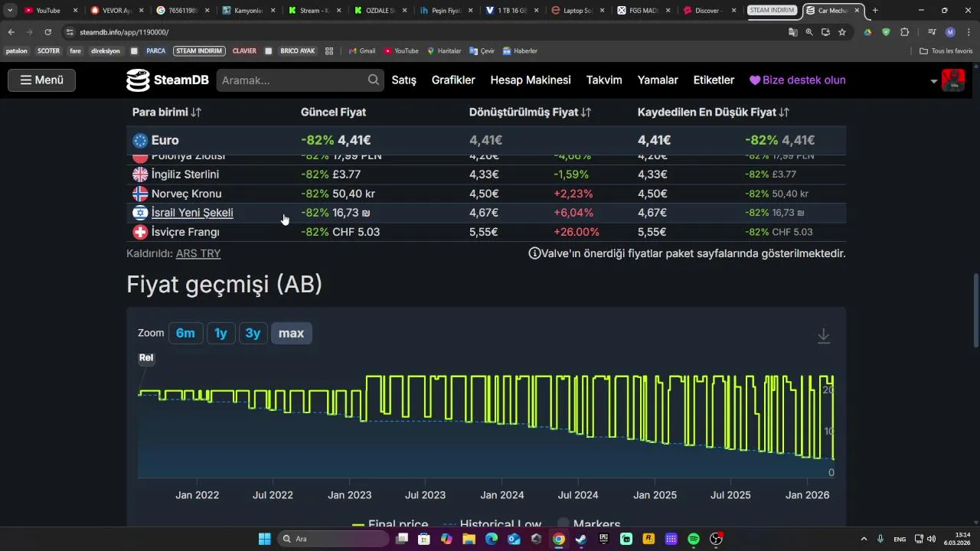This screenshot has width=980, height=551.
Task: Click the Rel marker on the chart
Action: pyautogui.click(x=146, y=357)
